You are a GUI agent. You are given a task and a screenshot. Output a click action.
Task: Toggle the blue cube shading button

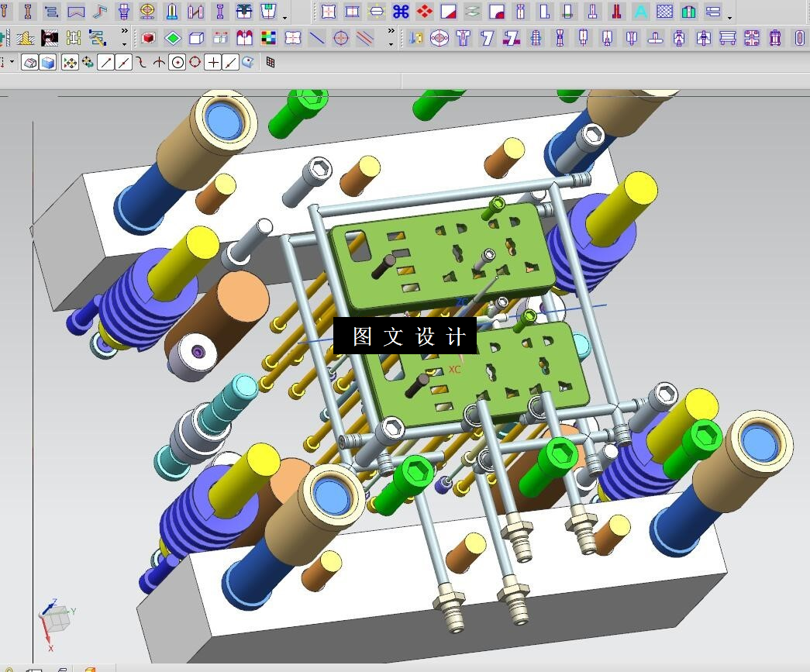(x=48, y=63)
